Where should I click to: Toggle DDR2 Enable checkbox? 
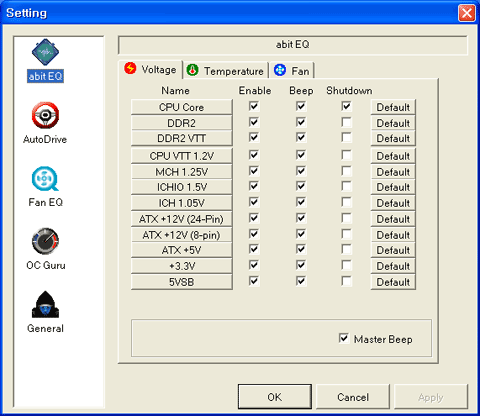pyautogui.click(x=254, y=122)
